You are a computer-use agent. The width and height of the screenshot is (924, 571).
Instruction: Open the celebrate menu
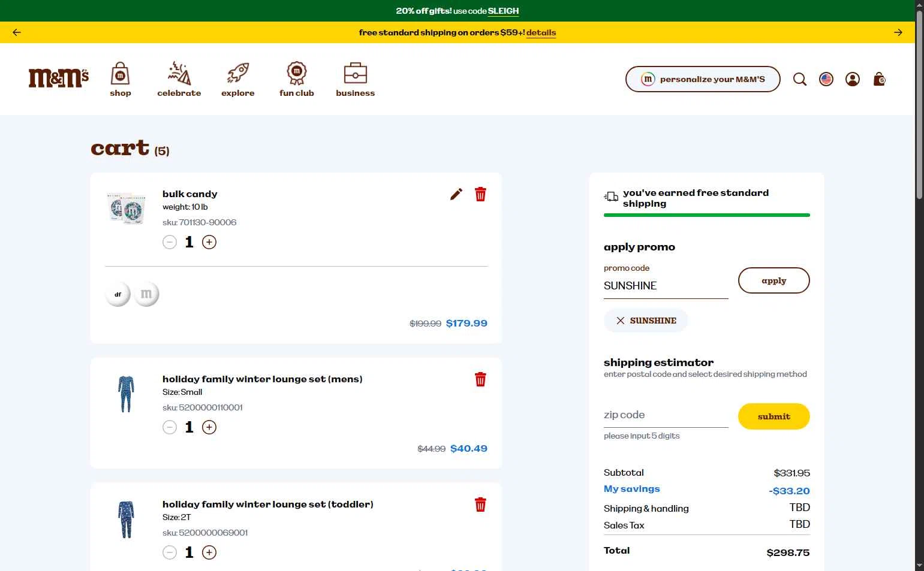pyautogui.click(x=179, y=80)
